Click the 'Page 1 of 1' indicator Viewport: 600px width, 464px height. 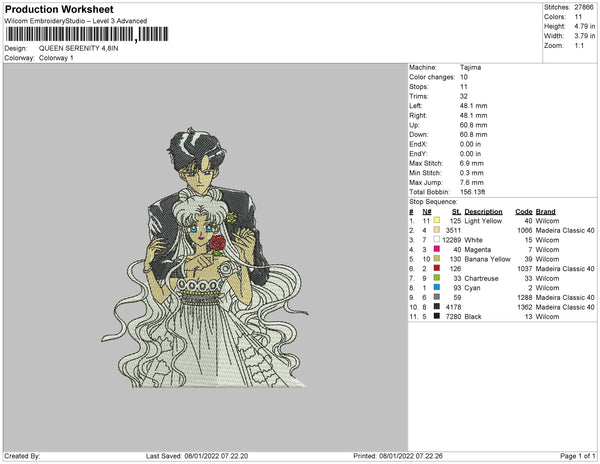tap(577, 456)
